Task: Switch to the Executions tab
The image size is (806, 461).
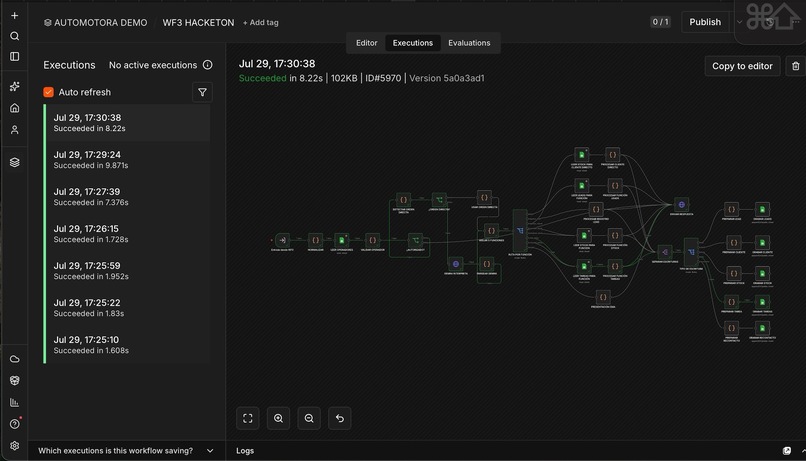Action: pyautogui.click(x=413, y=43)
